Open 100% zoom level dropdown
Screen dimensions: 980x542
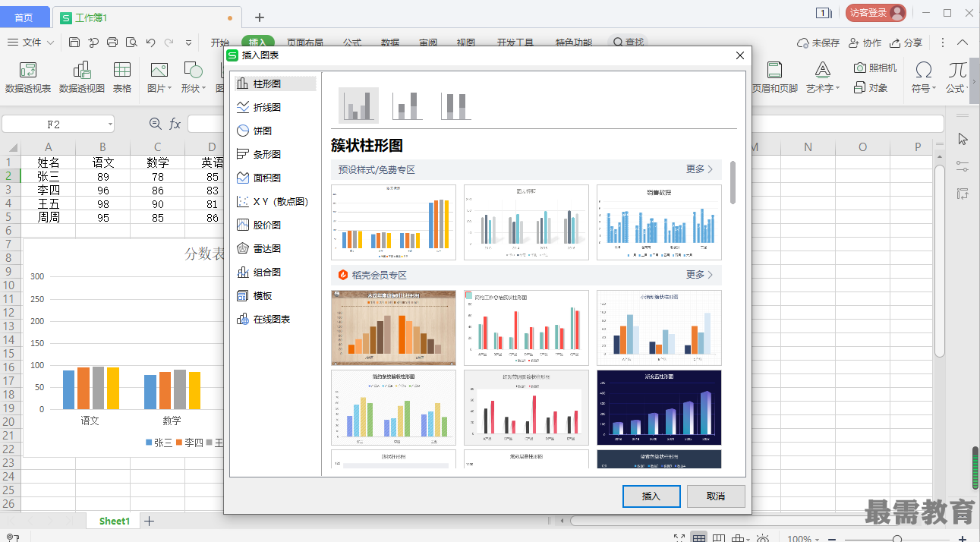(x=805, y=539)
